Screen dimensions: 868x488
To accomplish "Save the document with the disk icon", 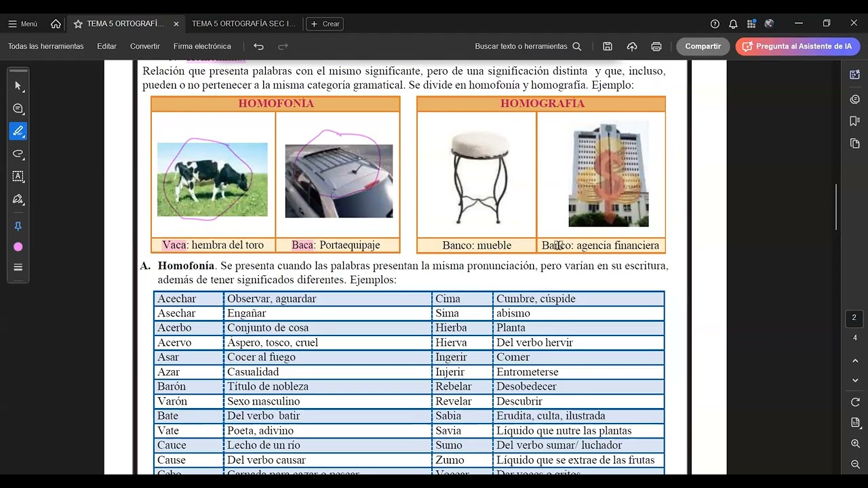I will point(608,46).
